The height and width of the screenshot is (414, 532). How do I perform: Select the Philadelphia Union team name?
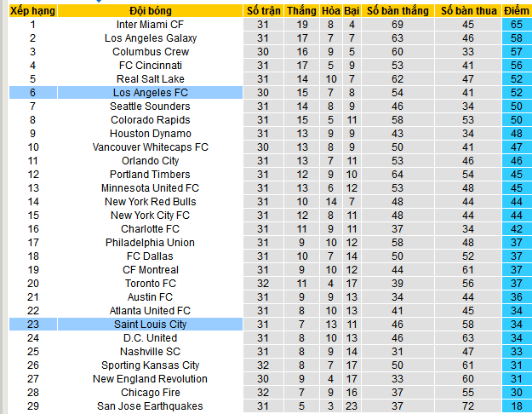tap(150, 243)
